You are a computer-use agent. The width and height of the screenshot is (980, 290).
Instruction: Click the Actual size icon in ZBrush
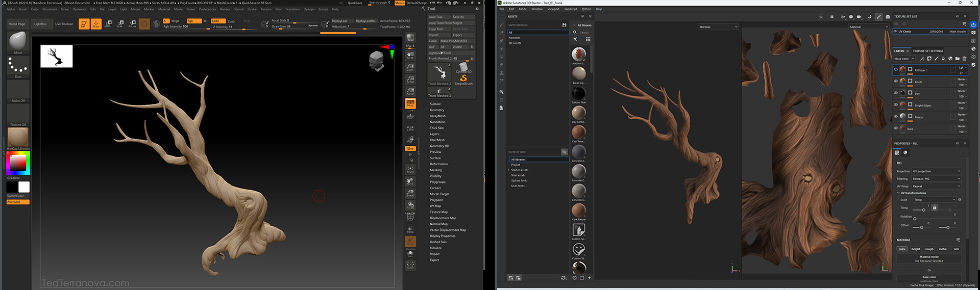[x=410, y=80]
